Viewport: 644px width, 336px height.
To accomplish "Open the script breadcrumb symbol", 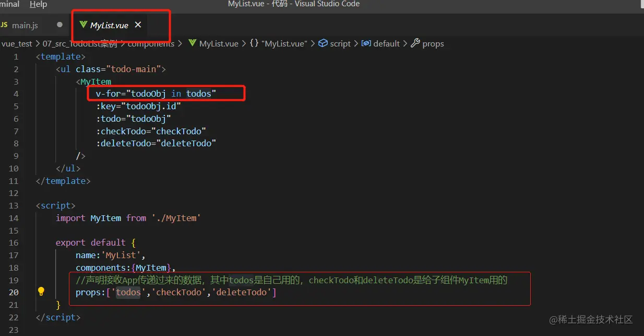I will (x=340, y=44).
